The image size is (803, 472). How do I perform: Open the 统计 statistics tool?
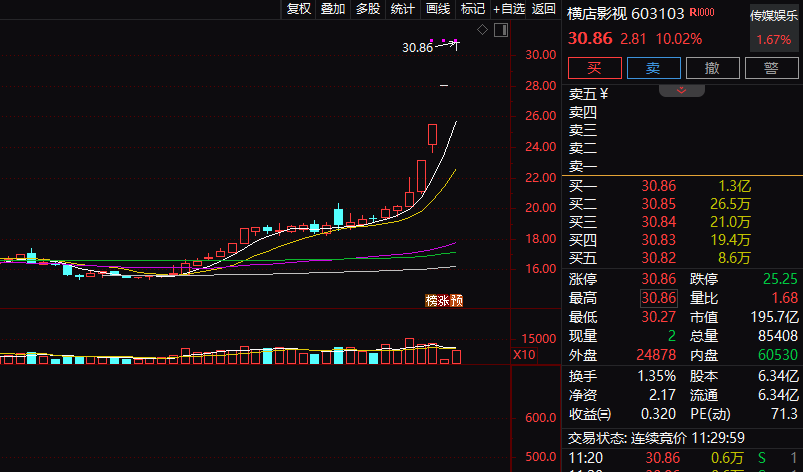coord(403,9)
